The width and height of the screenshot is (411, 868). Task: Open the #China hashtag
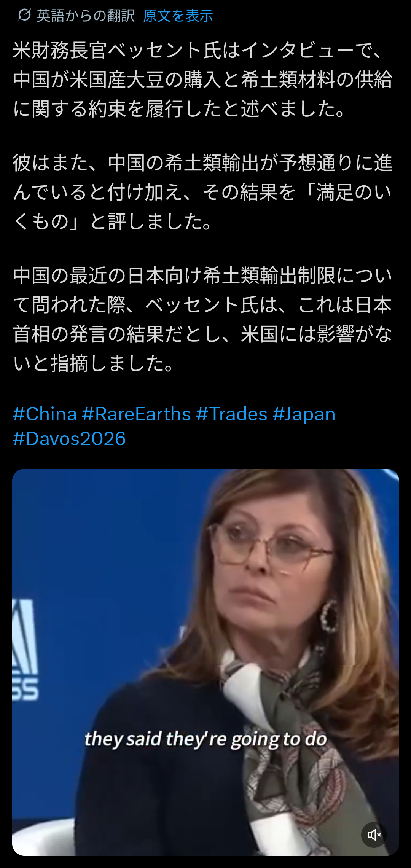click(45, 414)
